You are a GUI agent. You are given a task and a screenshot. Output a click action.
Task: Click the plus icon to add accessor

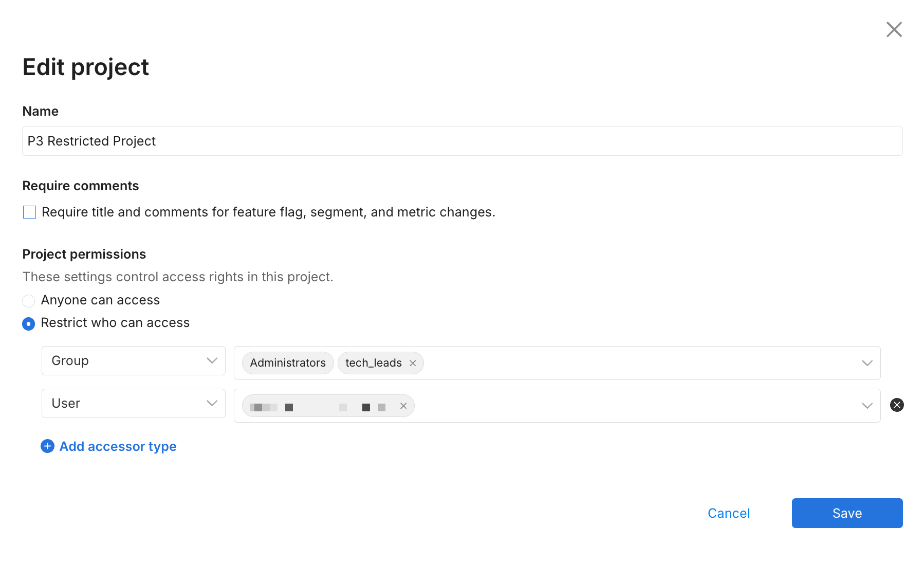47,446
